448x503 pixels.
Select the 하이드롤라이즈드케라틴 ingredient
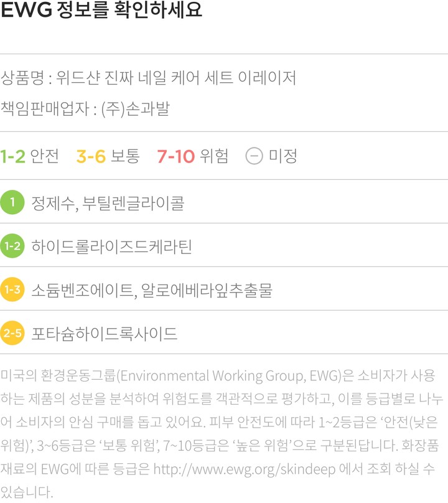point(111,247)
